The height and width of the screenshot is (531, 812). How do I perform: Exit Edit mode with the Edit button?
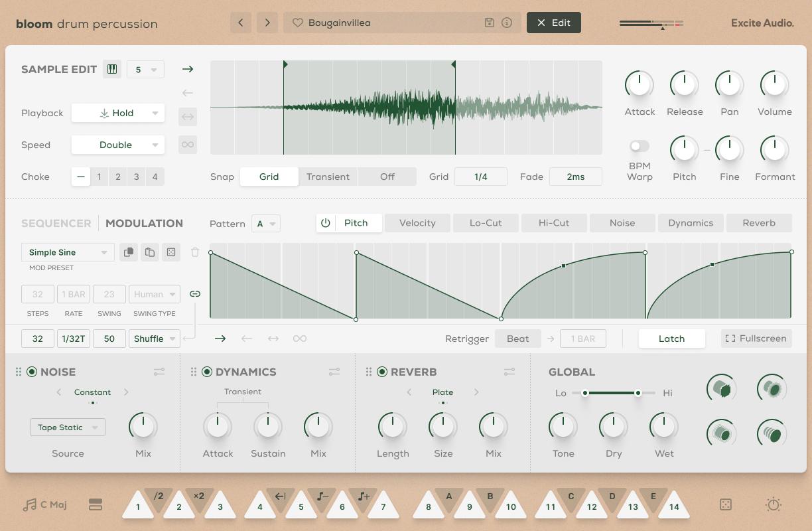coord(553,22)
